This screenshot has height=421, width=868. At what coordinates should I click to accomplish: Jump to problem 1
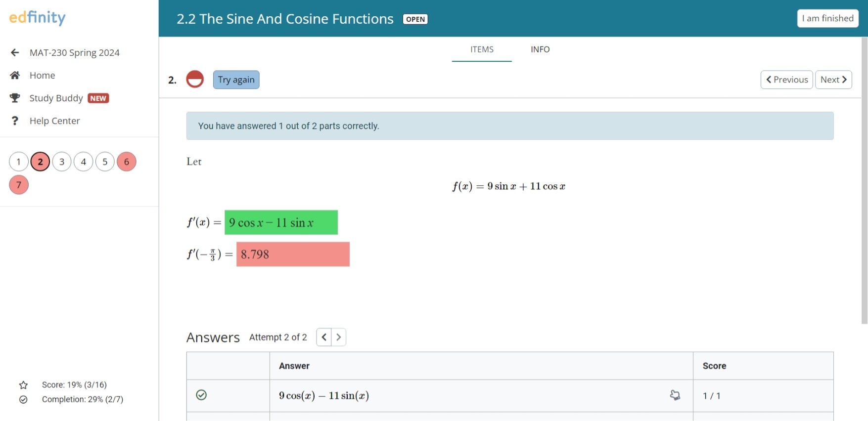pos(19,162)
